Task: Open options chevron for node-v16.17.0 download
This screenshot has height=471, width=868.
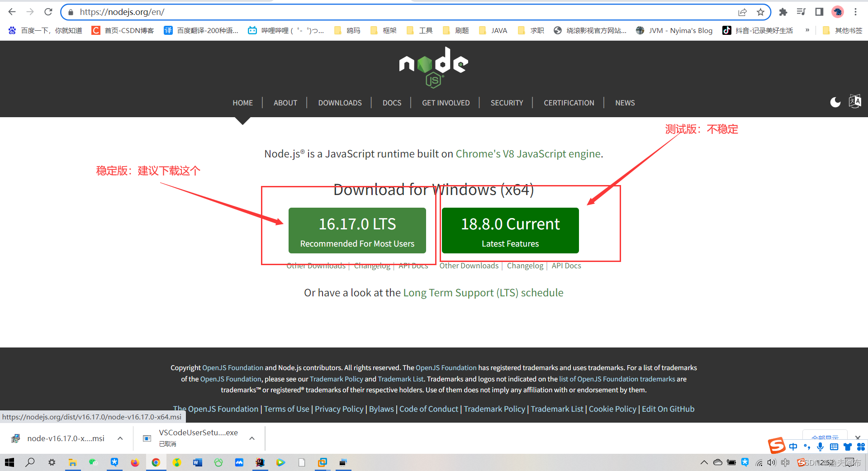Action: [120, 438]
